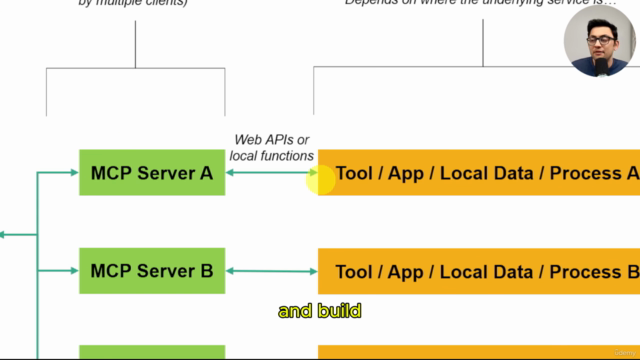Click the 'Web APIs or local functions' label
The width and height of the screenshot is (640, 360).
point(271,148)
